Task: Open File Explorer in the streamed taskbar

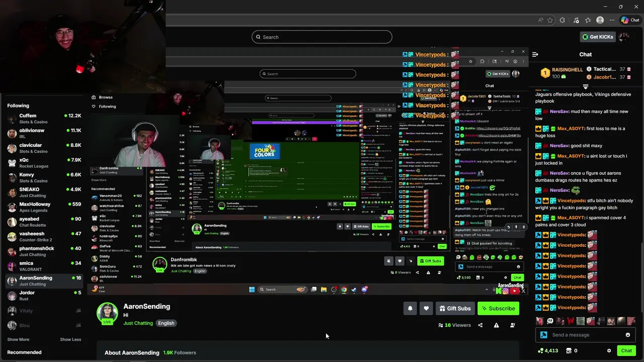Action: tap(324, 290)
